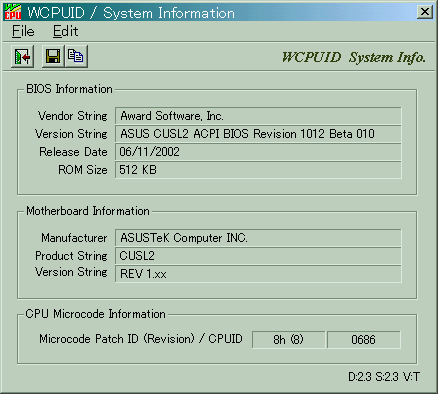Select the Award Software, Inc. vendor field
The width and height of the screenshot is (438, 394).
pyautogui.click(x=258, y=116)
